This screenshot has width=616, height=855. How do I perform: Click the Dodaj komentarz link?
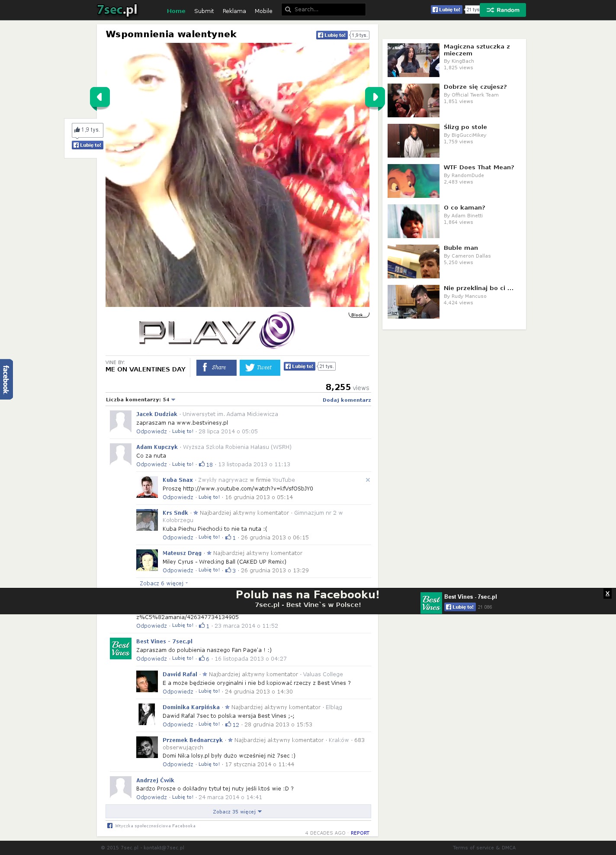tap(347, 400)
